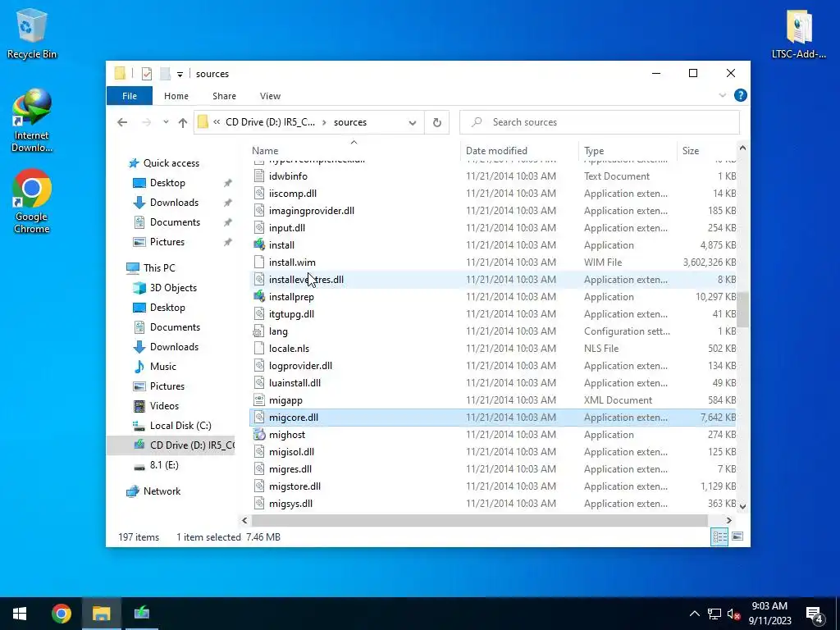Open the Recycle Bin desktop icon
The height and width of the screenshot is (630, 840).
32,33
